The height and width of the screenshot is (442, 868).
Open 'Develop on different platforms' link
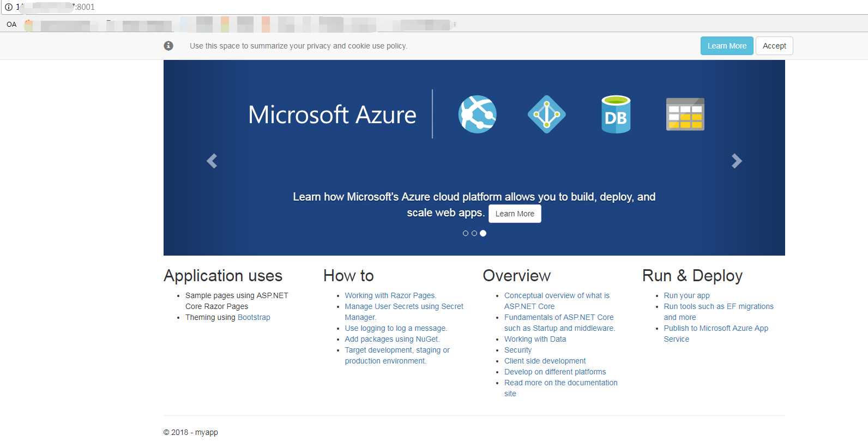555,372
